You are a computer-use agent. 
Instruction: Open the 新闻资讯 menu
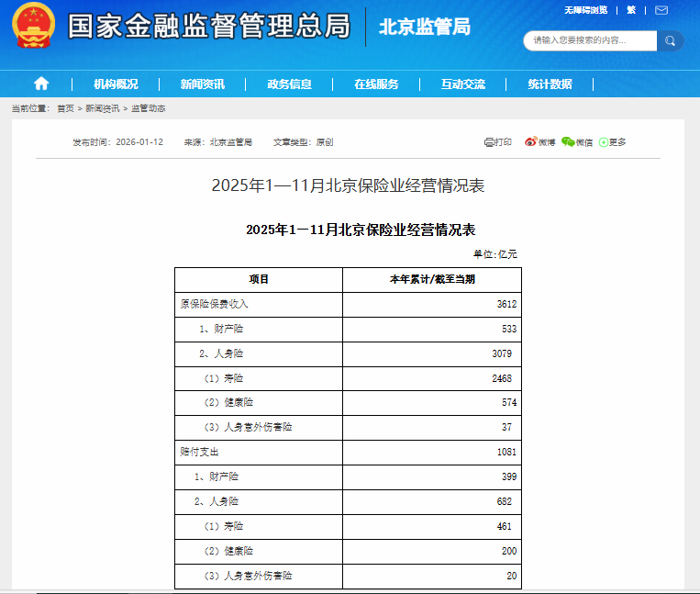pyautogui.click(x=202, y=84)
